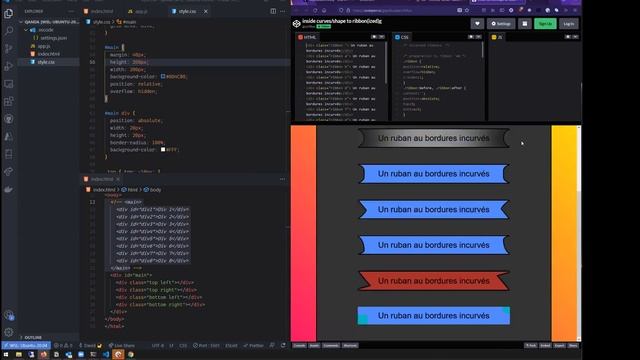Click the #main breadcrumb in style.css editor

[x=127, y=22]
